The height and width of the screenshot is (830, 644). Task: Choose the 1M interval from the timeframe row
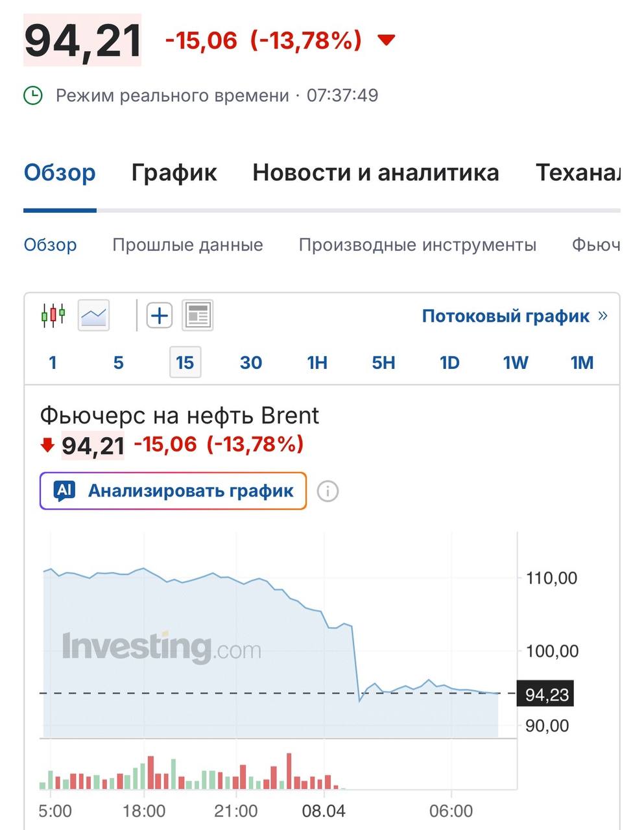tap(582, 362)
